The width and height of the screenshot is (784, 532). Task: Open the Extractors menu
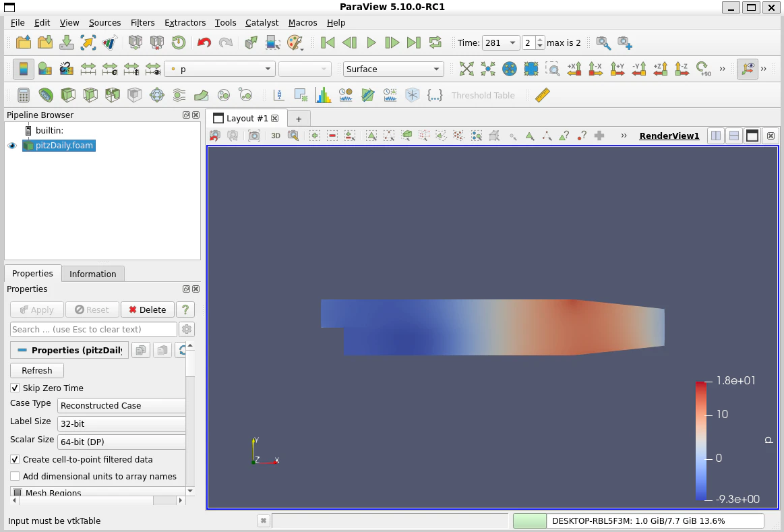185,22
